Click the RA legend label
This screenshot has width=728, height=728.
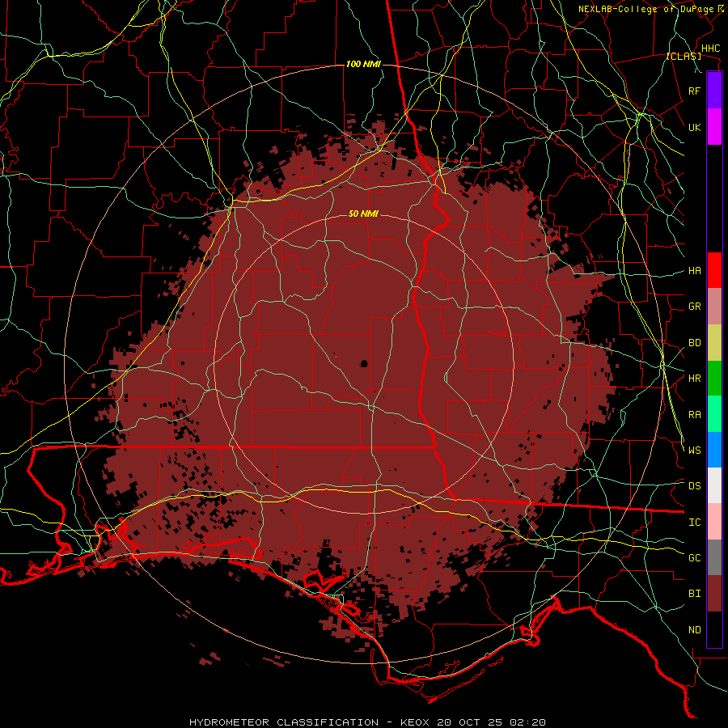694,415
